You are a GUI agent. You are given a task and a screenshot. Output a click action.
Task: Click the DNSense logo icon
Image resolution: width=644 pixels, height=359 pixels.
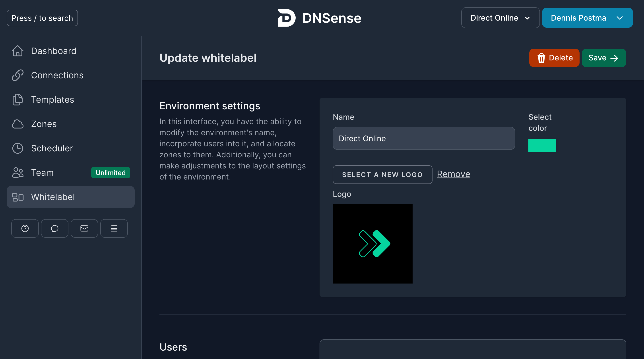click(287, 18)
